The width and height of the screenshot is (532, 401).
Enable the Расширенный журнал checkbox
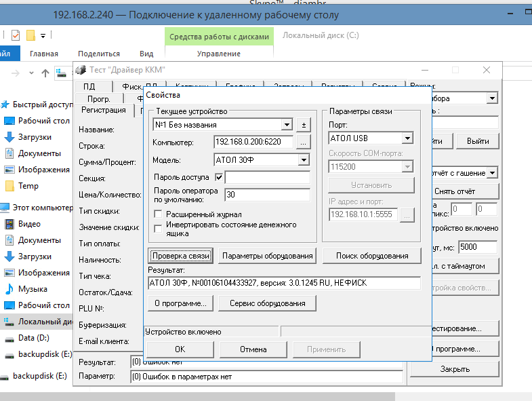tap(159, 214)
